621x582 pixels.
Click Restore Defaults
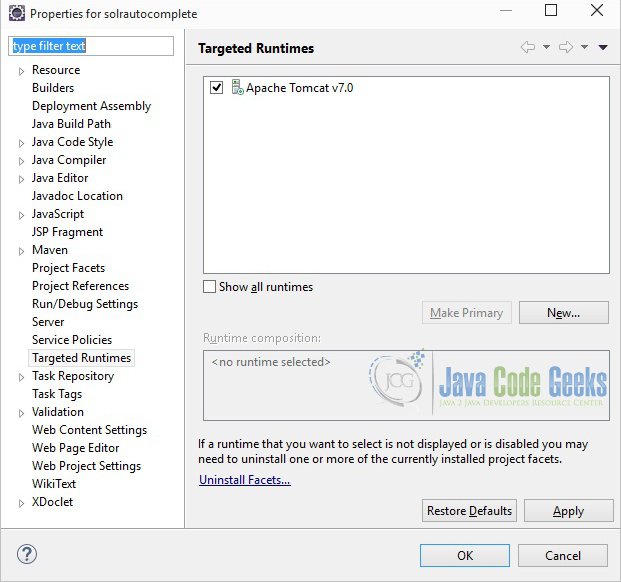[469, 511]
